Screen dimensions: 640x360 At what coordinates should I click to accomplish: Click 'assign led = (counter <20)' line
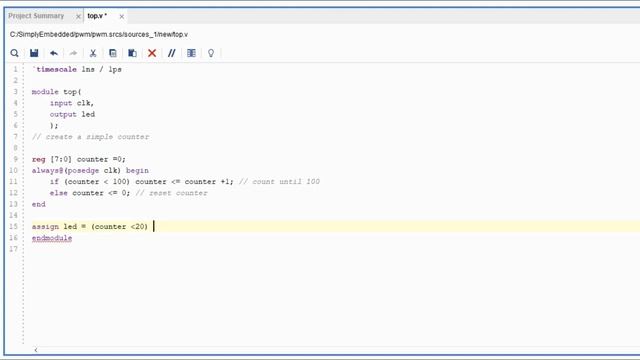(x=90, y=227)
